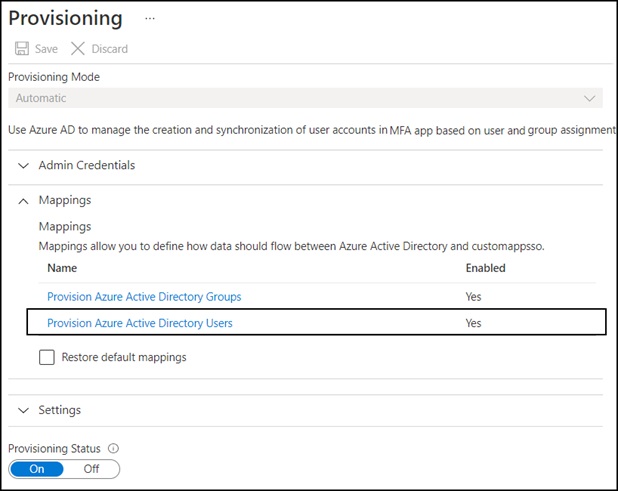
Task: Open Provision Azure Active Directory Groups mapping
Action: [x=144, y=296]
